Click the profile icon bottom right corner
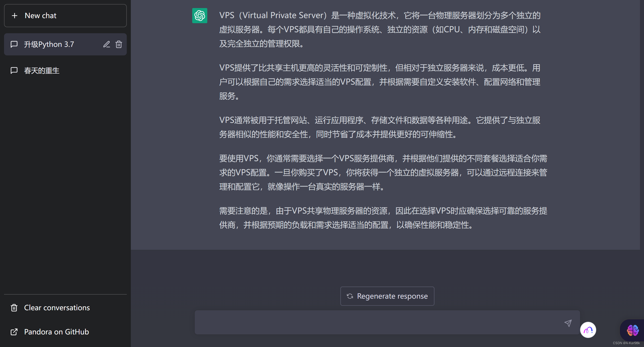Viewport: 644px width, 347px height. click(x=588, y=329)
